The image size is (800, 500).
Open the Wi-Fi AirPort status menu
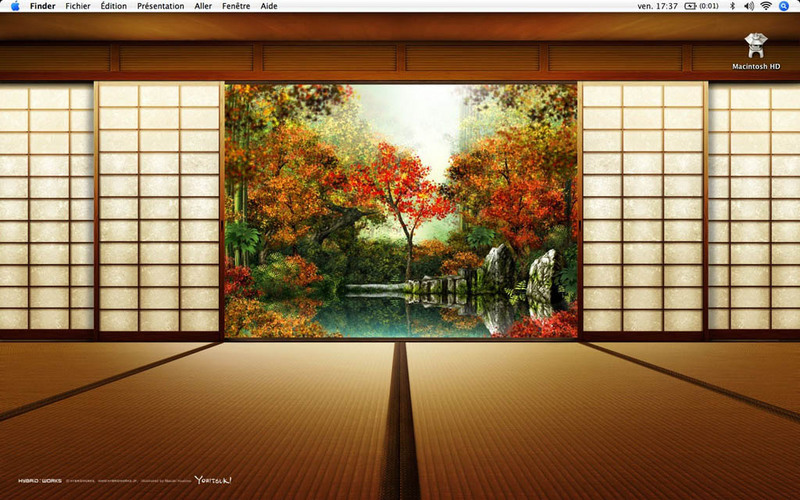pyautogui.click(x=766, y=6)
